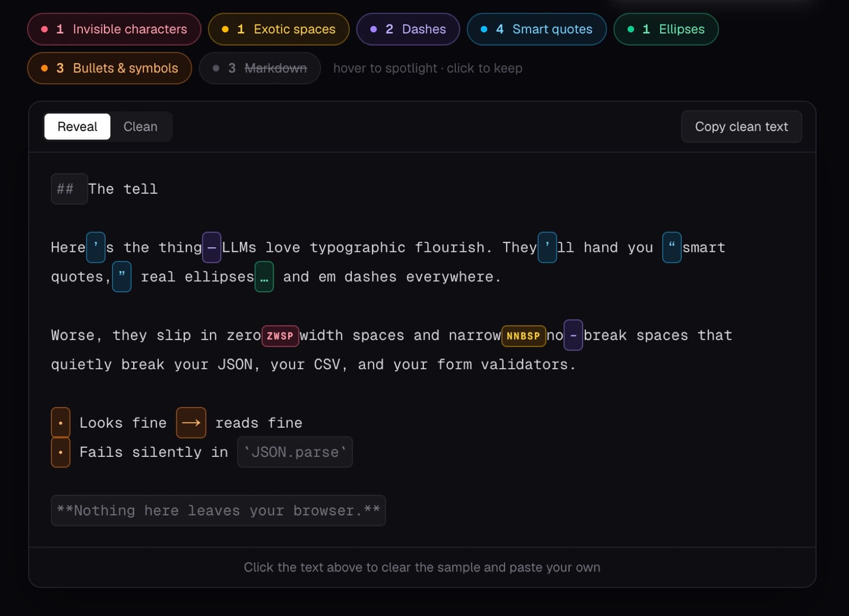Select the bullet marker before "Looks fine"
Image resolution: width=849 pixels, height=616 pixels.
60,422
